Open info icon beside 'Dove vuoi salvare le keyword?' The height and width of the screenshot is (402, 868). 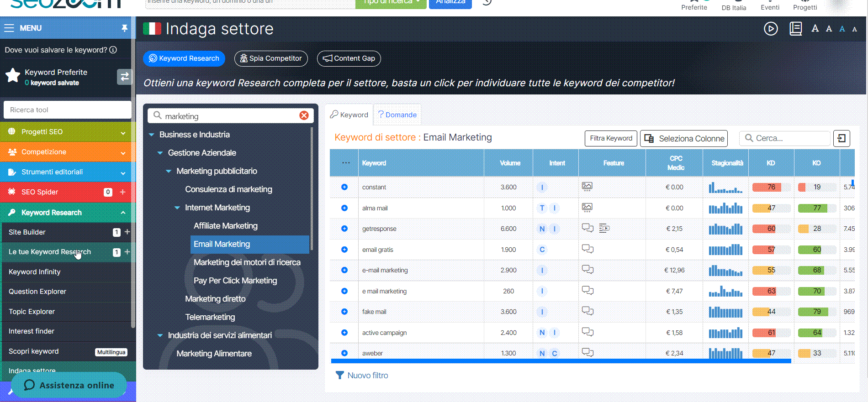(x=113, y=50)
